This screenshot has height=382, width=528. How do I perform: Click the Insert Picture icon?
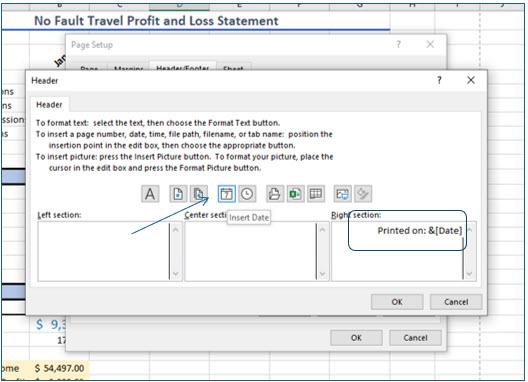(343, 194)
